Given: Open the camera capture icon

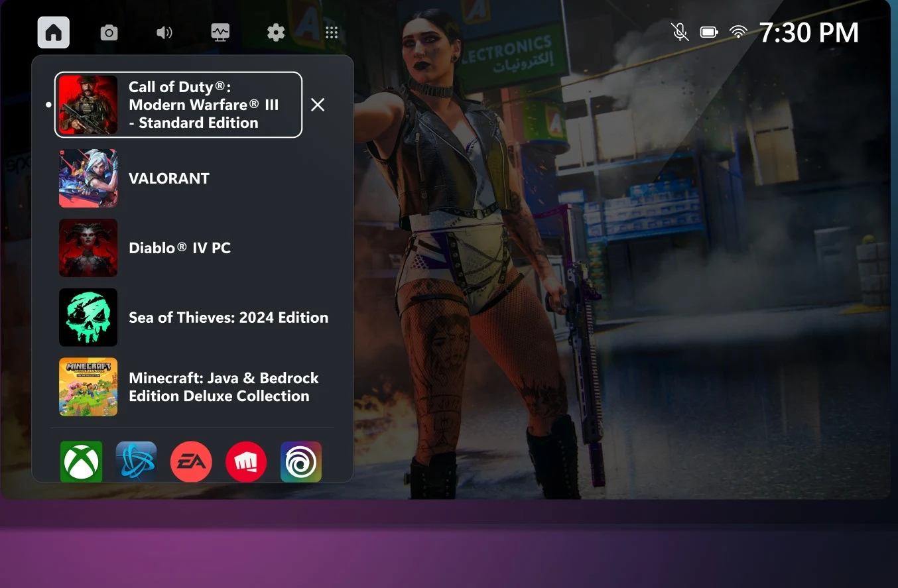Looking at the screenshot, I should 109,32.
